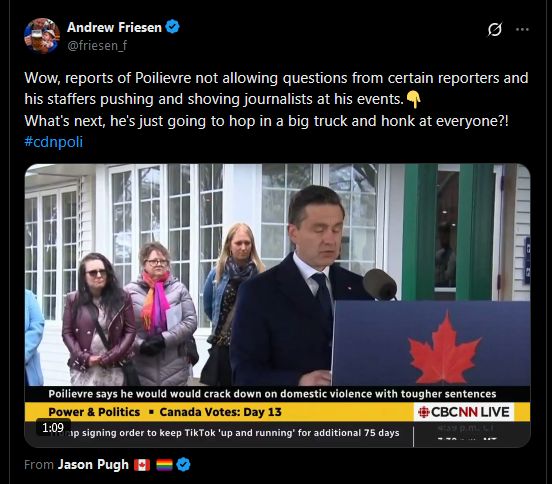Open the #cdnpoli hashtag
Viewport: 552px width, 484px height.
click(x=54, y=142)
